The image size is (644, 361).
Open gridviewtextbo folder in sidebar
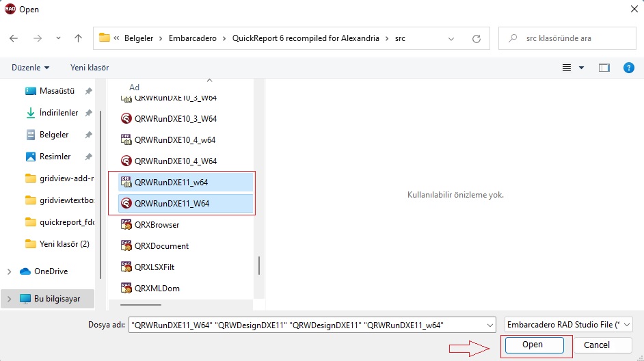point(59,200)
